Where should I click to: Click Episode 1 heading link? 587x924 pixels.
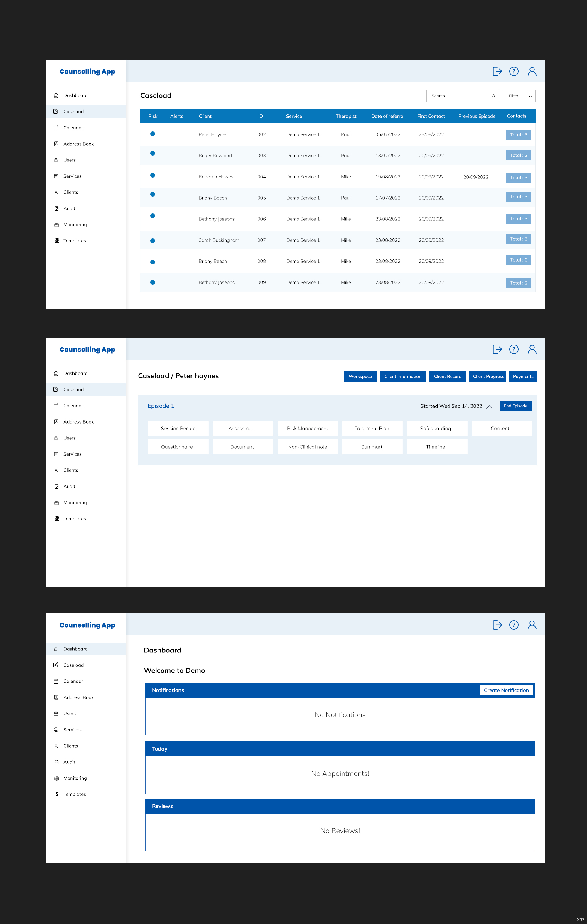(x=161, y=406)
